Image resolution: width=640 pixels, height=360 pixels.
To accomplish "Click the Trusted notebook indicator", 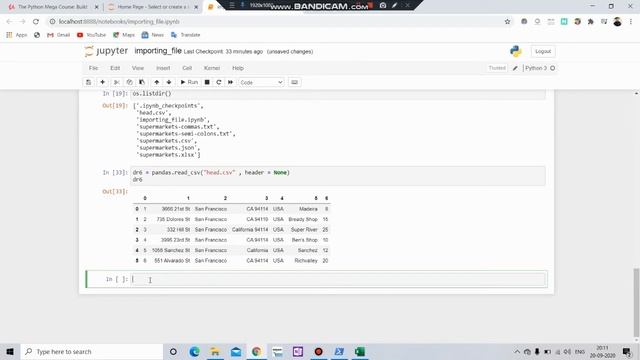I will tap(497, 68).
